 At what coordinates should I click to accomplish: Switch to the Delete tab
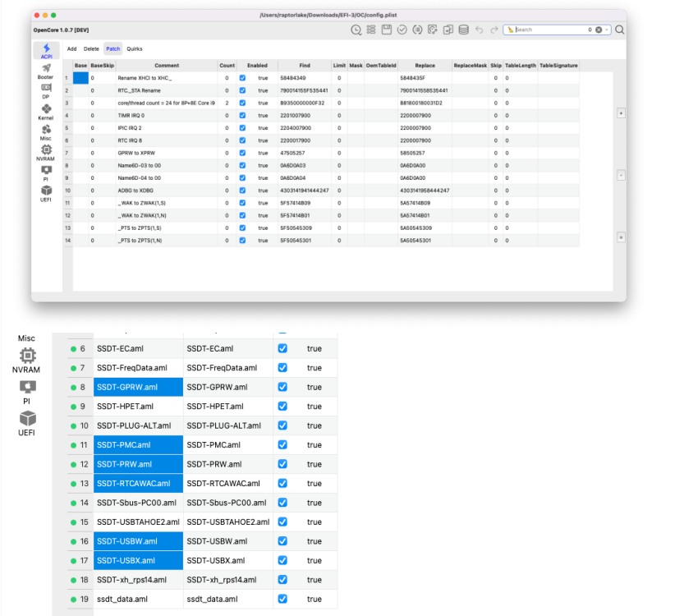tap(91, 48)
